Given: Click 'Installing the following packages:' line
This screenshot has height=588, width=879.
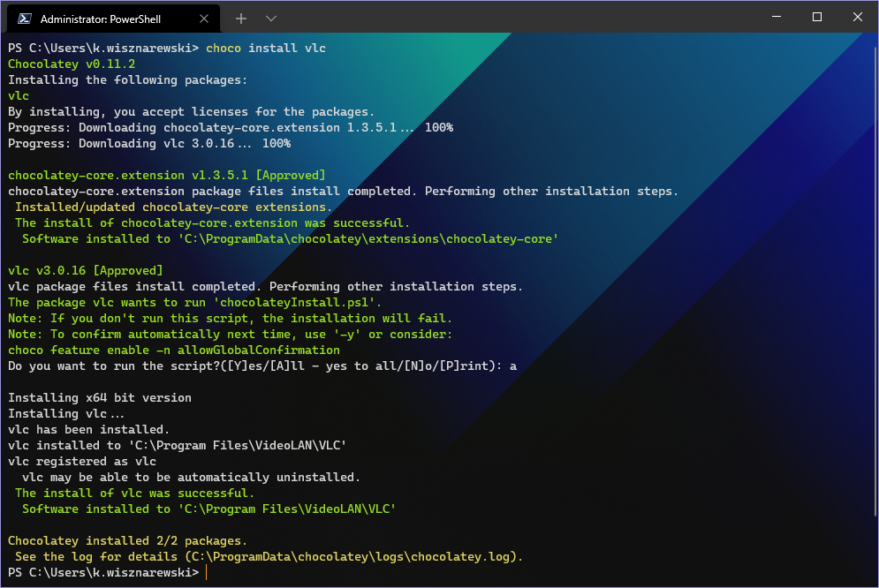Looking at the screenshot, I should pos(128,80).
